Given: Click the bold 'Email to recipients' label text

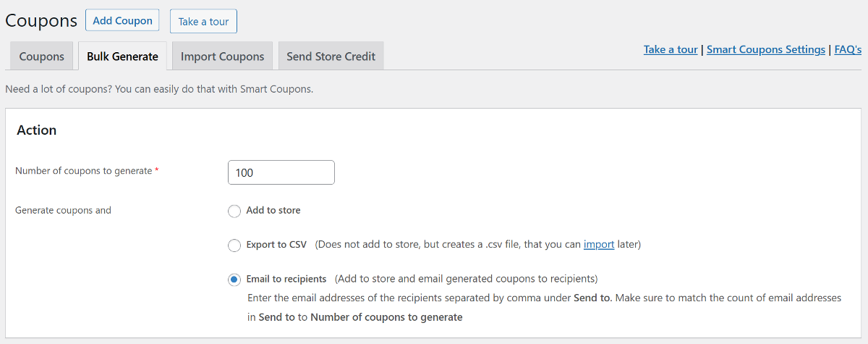Looking at the screenshot, I should click(x=286, y=279).
